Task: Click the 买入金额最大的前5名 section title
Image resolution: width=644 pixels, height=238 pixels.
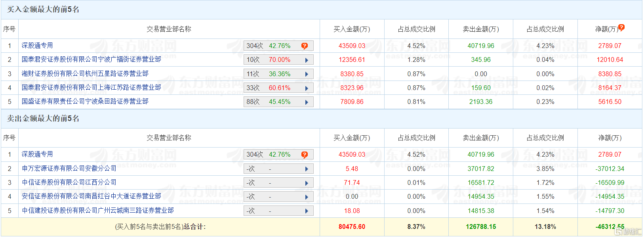Action: click(43, 10)
